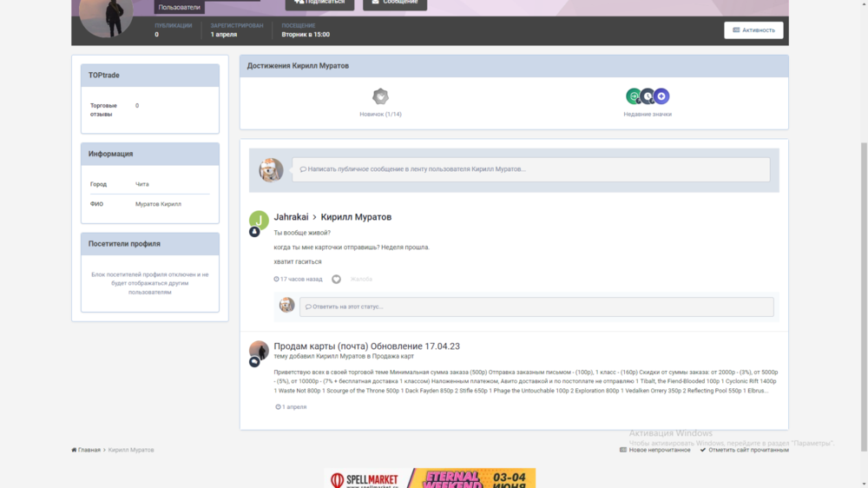Click Jahrakai's green J avatar
868x488 pixels.
[x=259, y=221]
